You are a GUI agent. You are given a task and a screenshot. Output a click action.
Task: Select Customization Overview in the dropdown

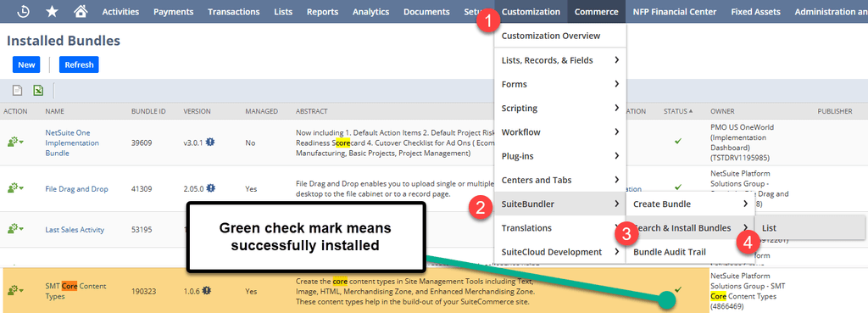[x=560, y=36]
